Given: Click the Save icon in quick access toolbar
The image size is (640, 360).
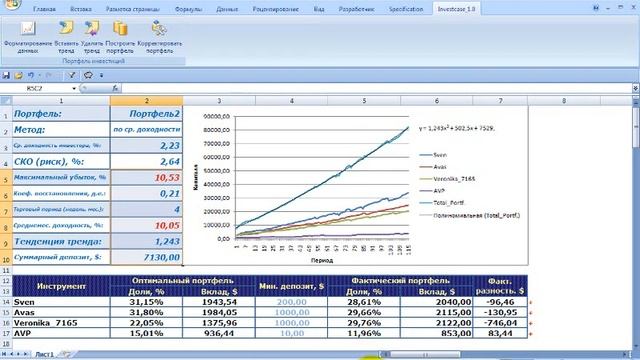Looking at the screenshot, I should pos(6,75).
